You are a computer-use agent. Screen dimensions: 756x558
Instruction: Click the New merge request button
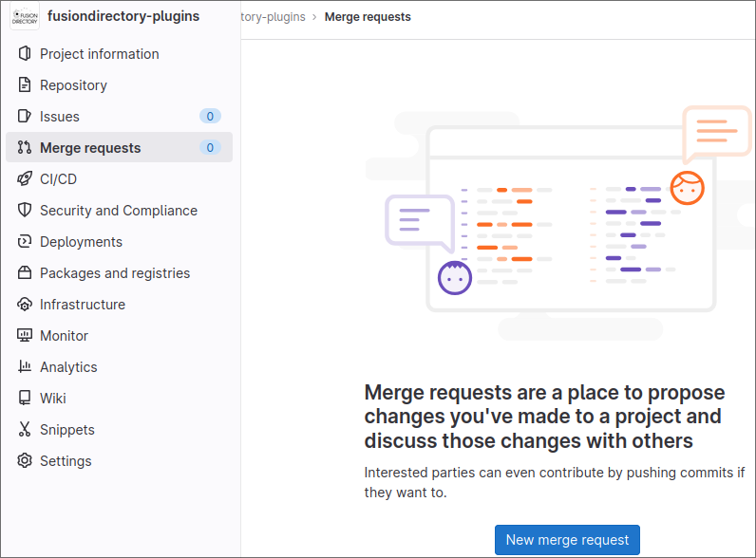[x=568, y=540]
